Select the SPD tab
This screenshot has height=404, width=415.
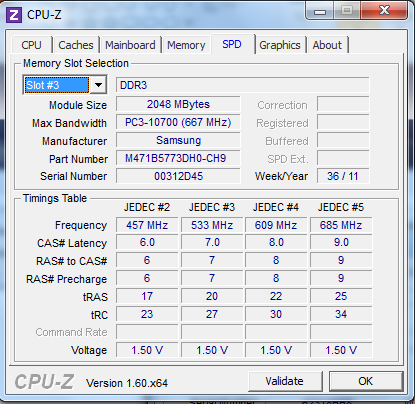pyautogui.click(x=232, y=44)
